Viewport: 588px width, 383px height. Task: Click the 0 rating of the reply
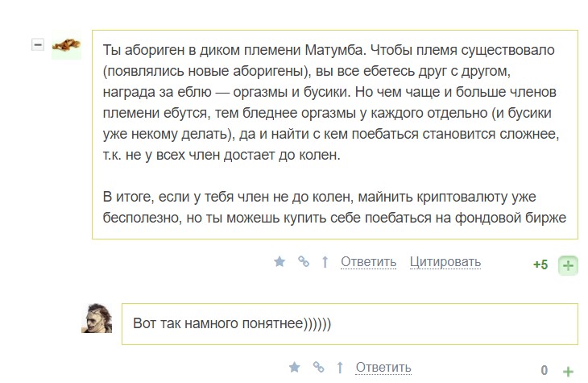tap(545, 371)
